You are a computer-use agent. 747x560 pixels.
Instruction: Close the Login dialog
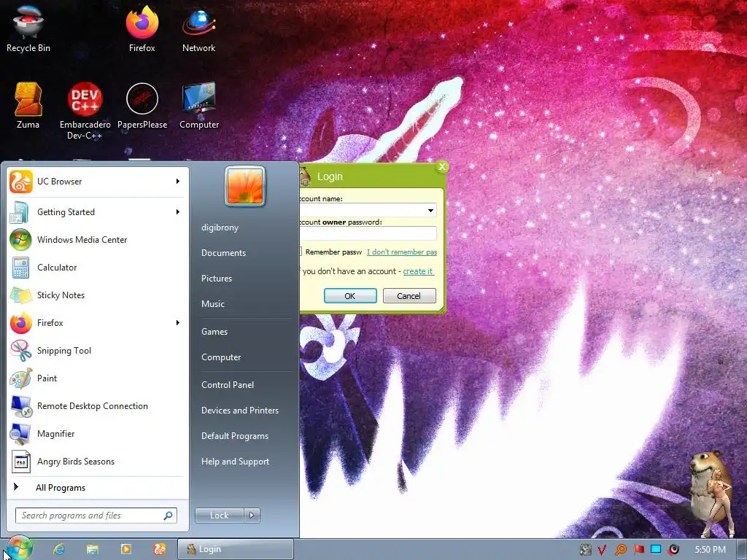pos(441,167)
